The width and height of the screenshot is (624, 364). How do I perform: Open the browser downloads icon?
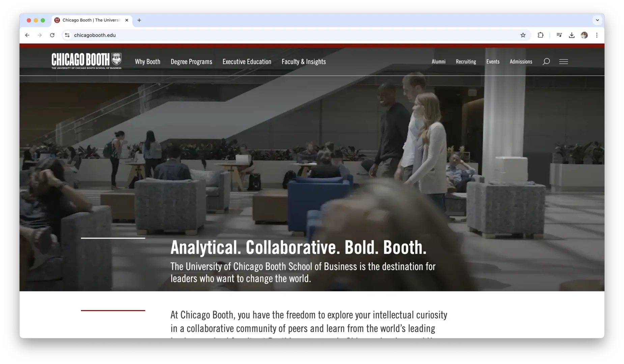572,35
